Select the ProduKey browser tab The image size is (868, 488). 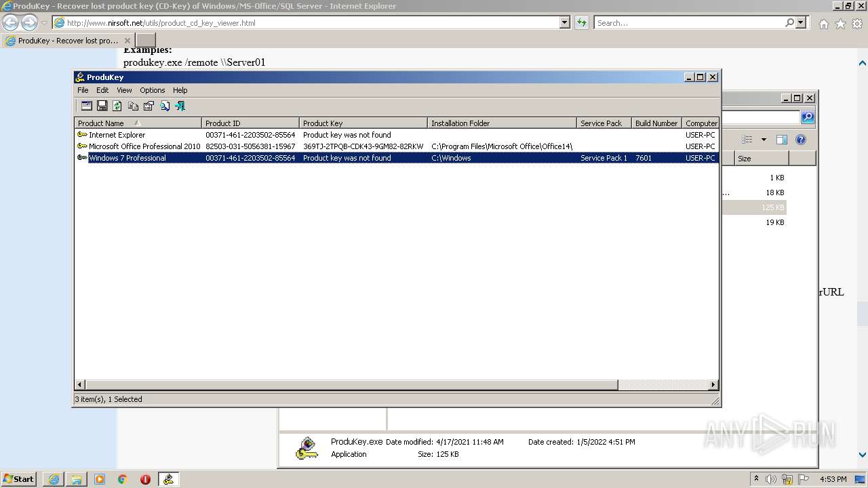click(x=67, y=41)
